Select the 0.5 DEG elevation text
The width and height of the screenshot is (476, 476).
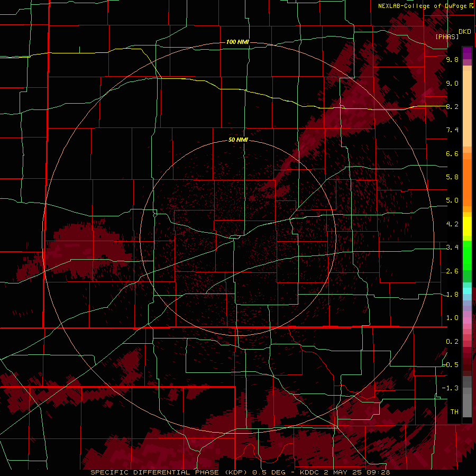pyautogui.click(x=269, y=472)
